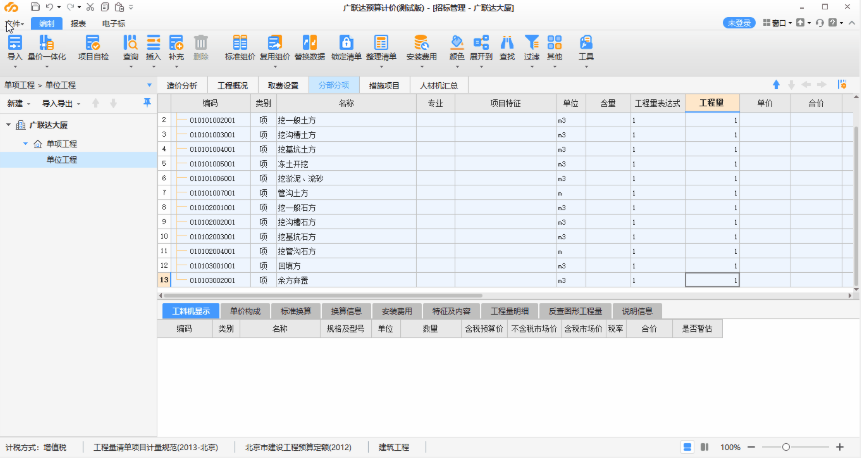Screen dimensions: 861x458
Task: Click the 项目自检 toolbar icon
Action: (93, 47)
